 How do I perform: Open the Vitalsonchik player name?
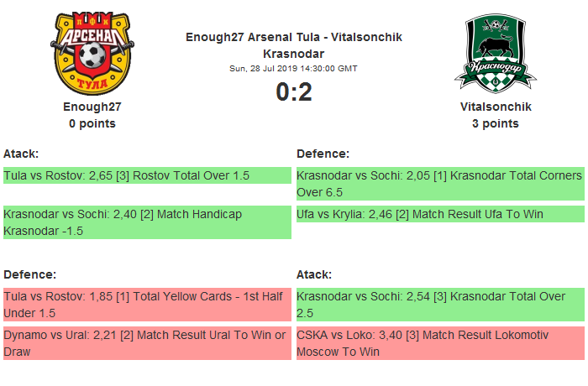click(x=496, y=107)
